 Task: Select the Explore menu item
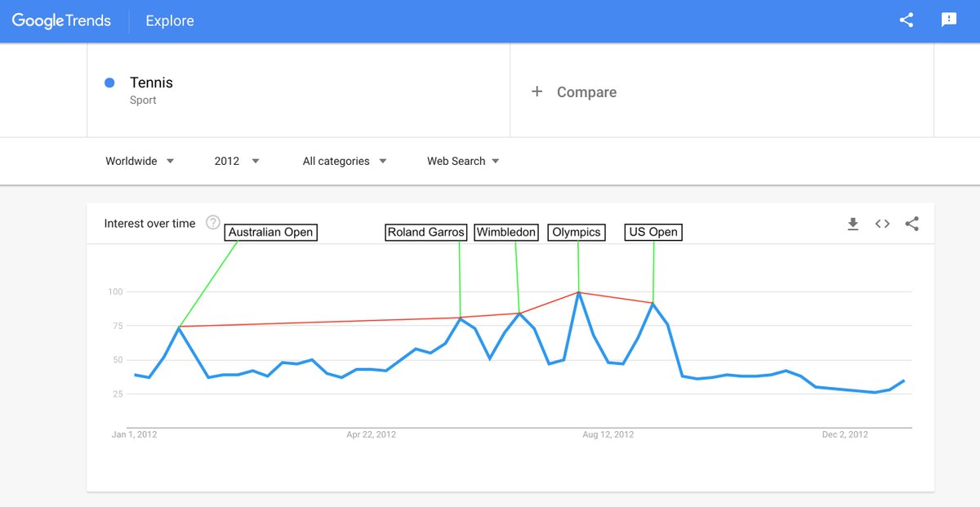tap(169, 20)
